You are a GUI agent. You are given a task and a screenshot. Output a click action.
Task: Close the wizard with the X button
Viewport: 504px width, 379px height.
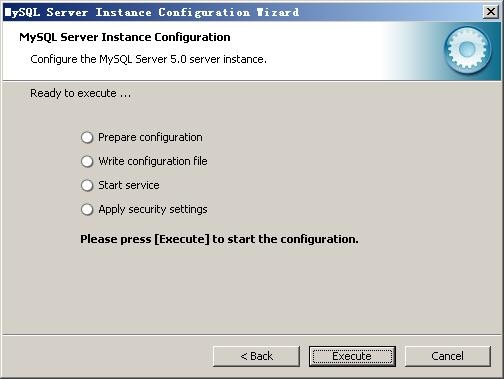click(491, 12)
